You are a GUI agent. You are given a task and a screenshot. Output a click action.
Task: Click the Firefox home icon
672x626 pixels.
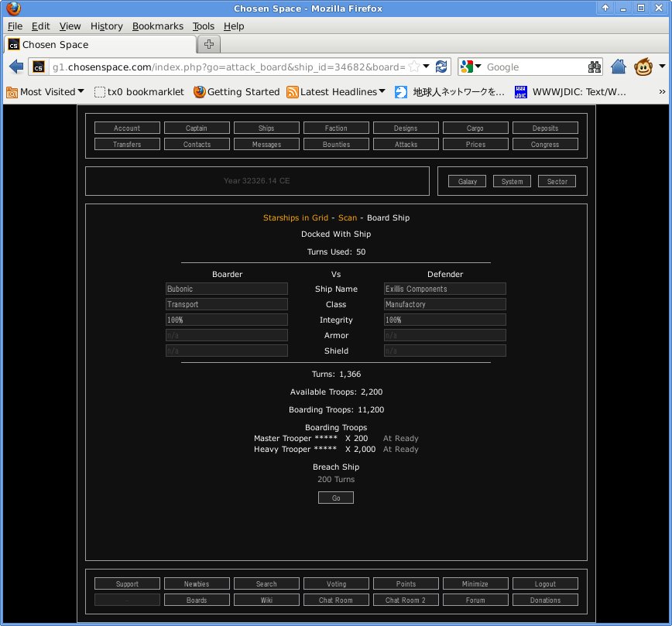pos(618,67)
